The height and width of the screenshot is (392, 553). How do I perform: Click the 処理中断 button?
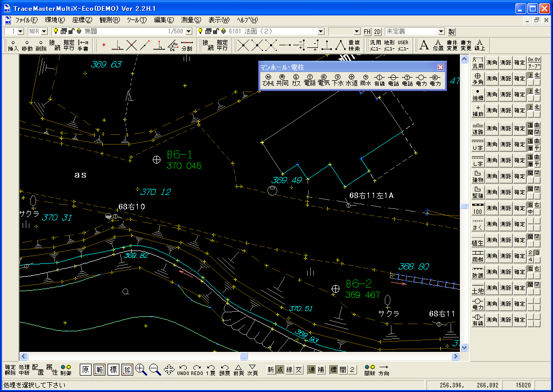(24, 370)
